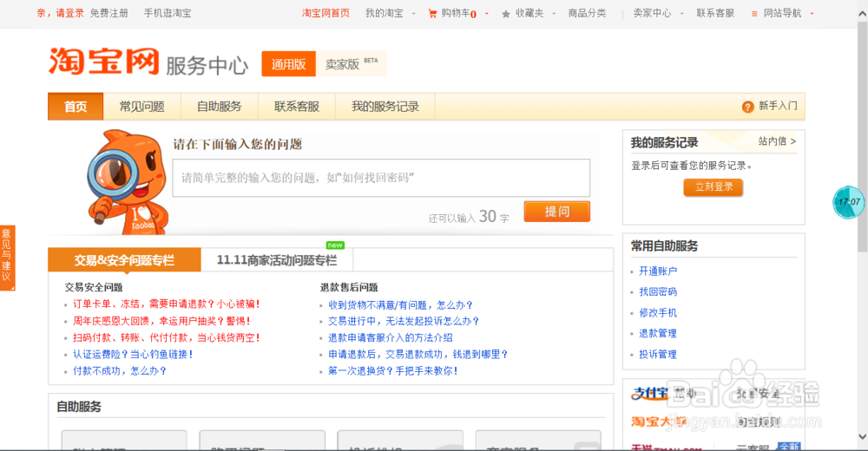Switch to 卖家版 BETA tab
Image resolution: width=868 pixels, height=451 pixels.
[x=351, y=63]
